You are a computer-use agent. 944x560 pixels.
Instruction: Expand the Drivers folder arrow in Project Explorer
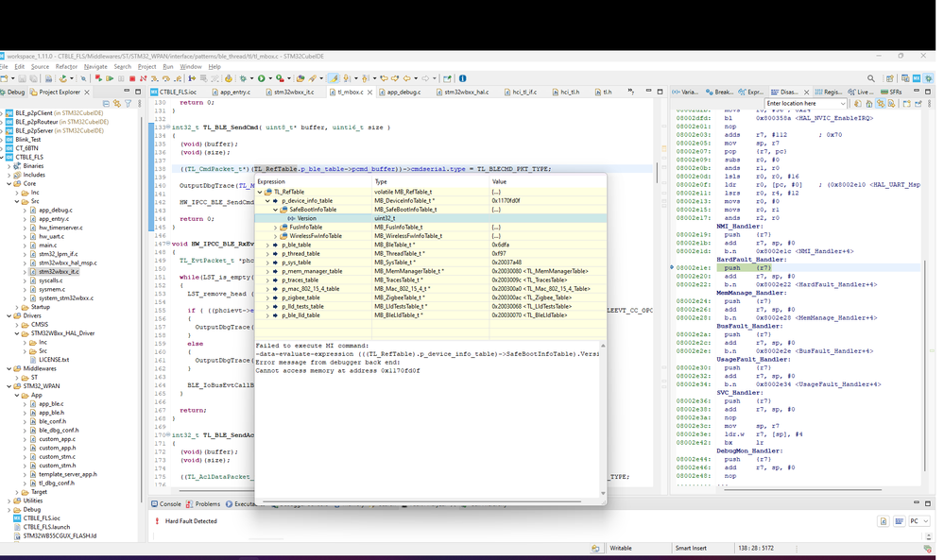(9, 315)
